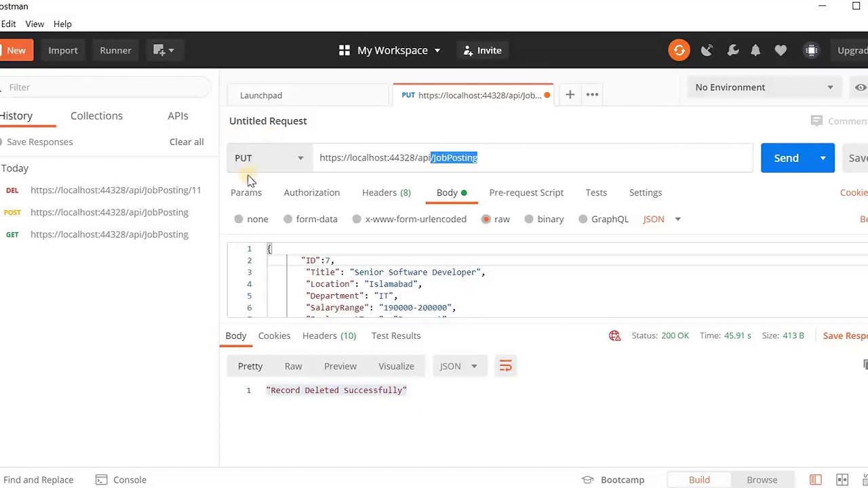Click the Send button
The width and height of the screenshot is (868, 488).
(x=787, y=158)
